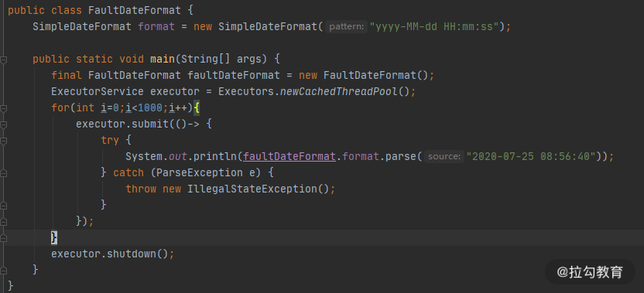Click the @拉勾教育 watermark badge
The width and height of the screenshot is (644, 293).
[x=590, y=271]
